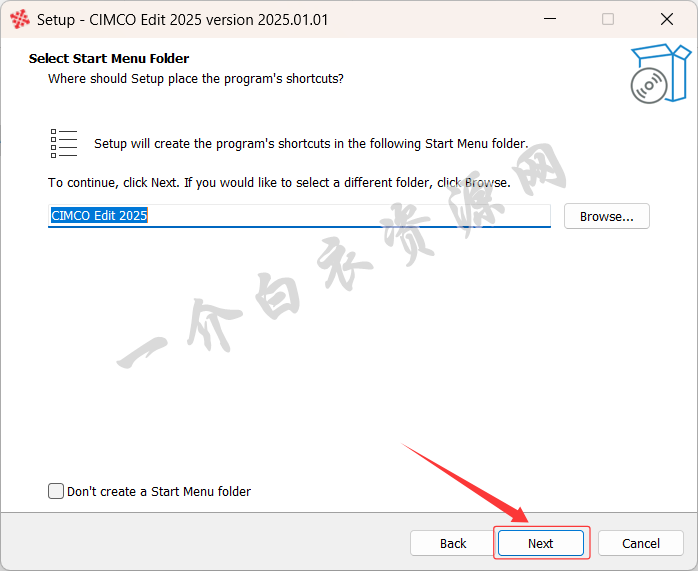Viewport: 698px width, 571px height.
Task: Click the window title "Setup - CIMCO Edit 2025"
Action: [x=183, y=20]
